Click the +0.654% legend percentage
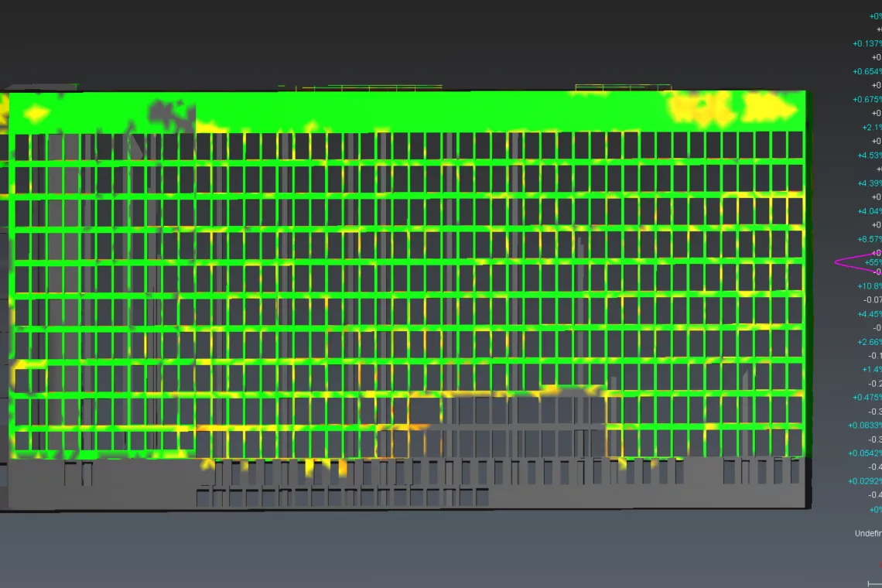This screenshot has height=588, width=882. (x=867, y=71)
